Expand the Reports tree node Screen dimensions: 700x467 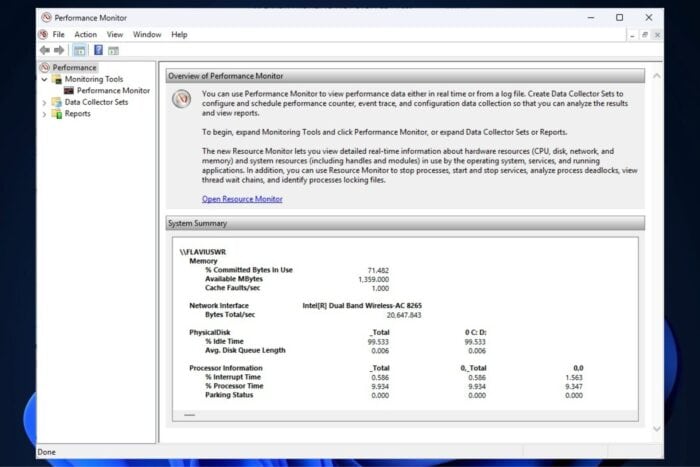click(44, 114)
